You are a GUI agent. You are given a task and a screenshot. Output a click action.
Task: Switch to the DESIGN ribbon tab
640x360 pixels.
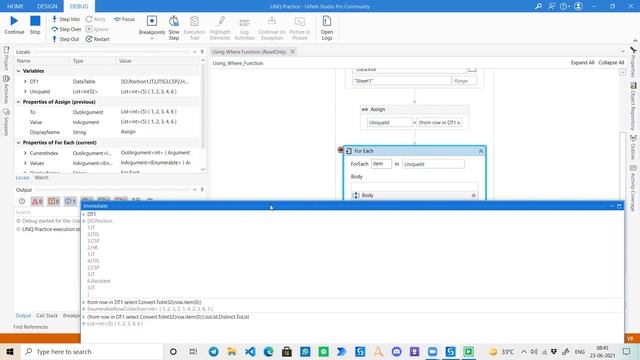click(x=47, y=6)
